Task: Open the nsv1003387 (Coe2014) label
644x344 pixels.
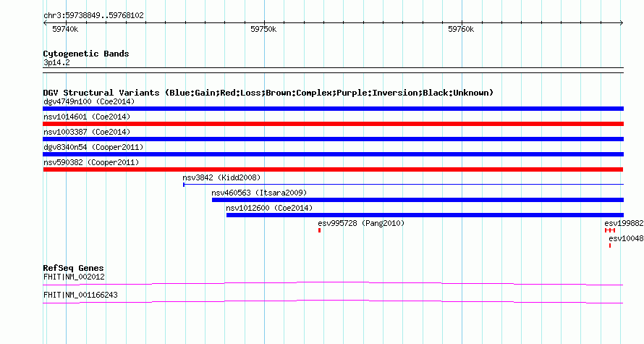Action: 87,132
